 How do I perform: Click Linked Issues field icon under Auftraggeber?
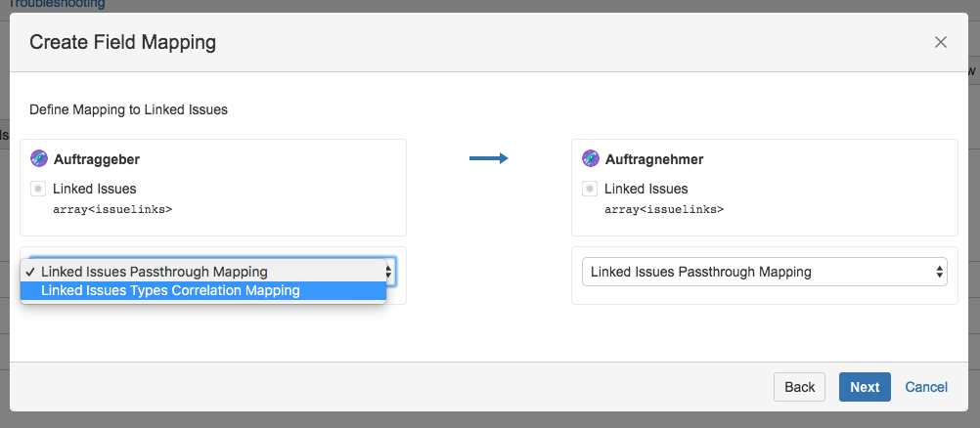[x=39, y=189]
